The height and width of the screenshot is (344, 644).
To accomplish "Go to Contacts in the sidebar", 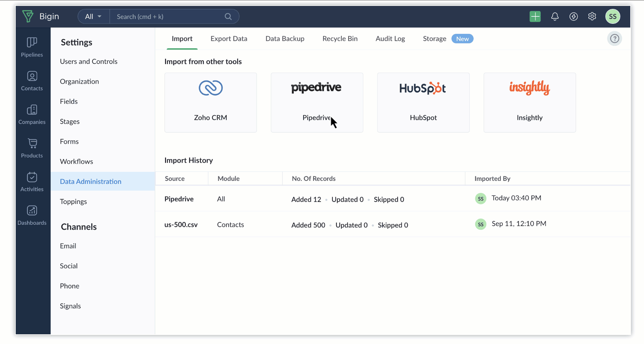I will pyautogui.click(x=32, y=81).
